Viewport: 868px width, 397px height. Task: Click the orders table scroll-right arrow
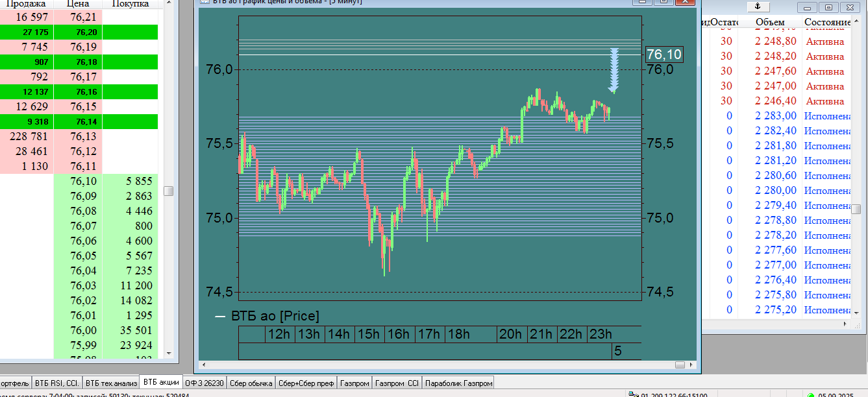pyautogui.click(x=845, y=323)
